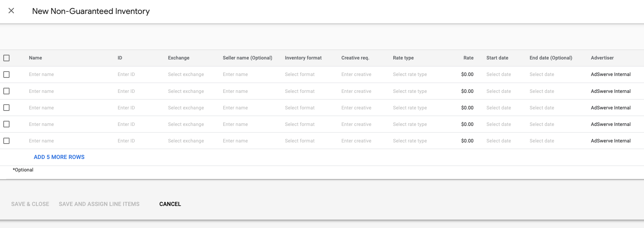The width and height of the screenshot is (644, 228).
Task: Pick a start date in second row
Action: pos(498,91)
